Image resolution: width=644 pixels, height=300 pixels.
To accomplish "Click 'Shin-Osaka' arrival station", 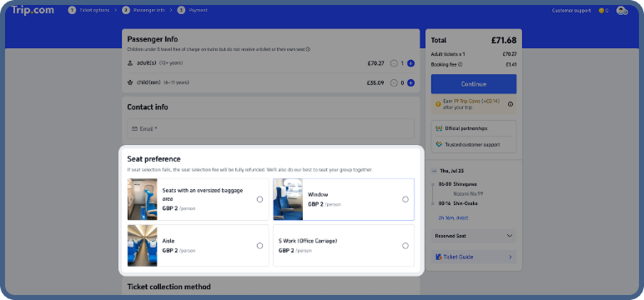I will tap(465, 203).
